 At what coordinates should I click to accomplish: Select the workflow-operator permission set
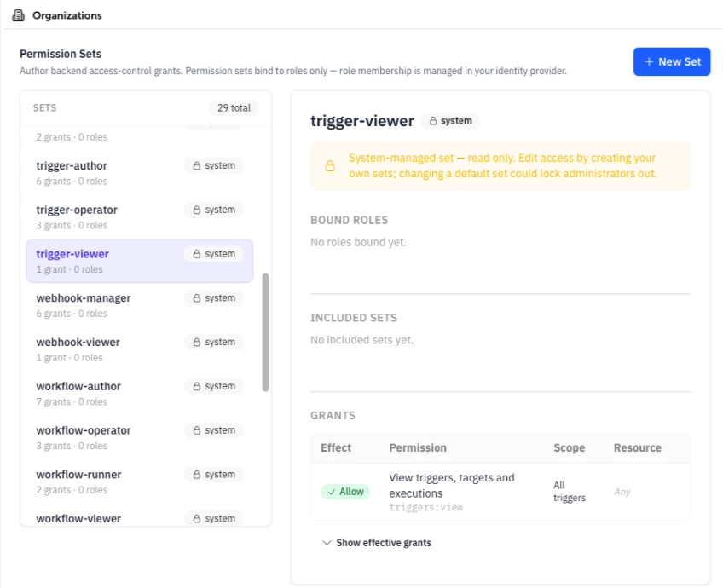coord(139,437)
